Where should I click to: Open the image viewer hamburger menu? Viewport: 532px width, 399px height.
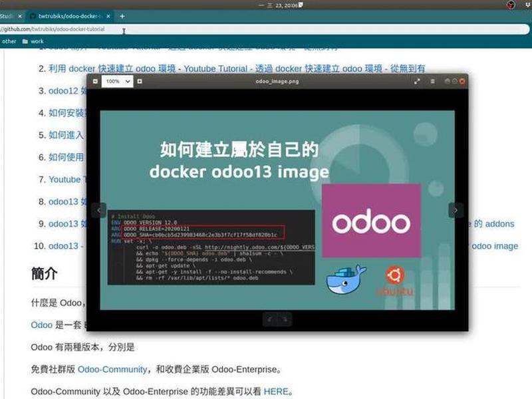click(433, 81)
